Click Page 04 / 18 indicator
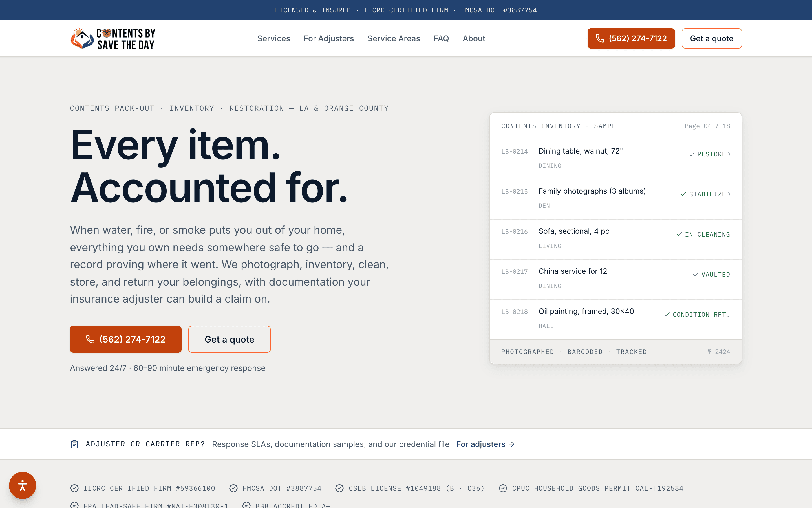Screen dimensions: 812x508 707,126
